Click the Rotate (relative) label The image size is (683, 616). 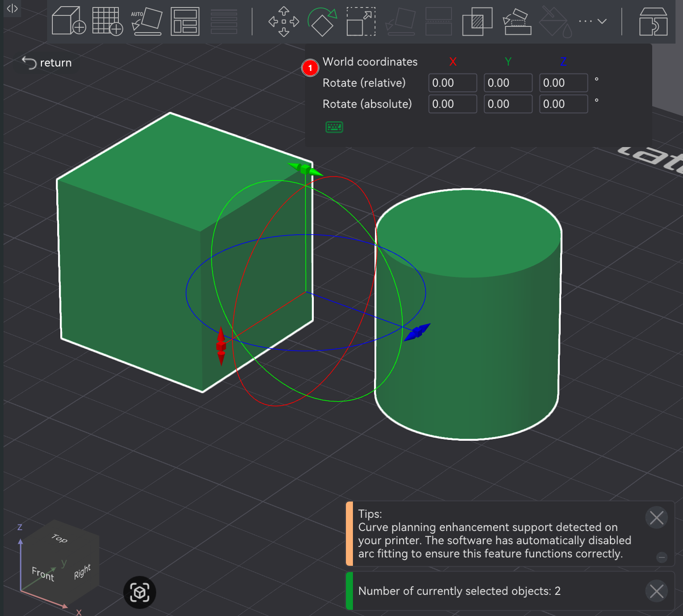coord(364,83)
